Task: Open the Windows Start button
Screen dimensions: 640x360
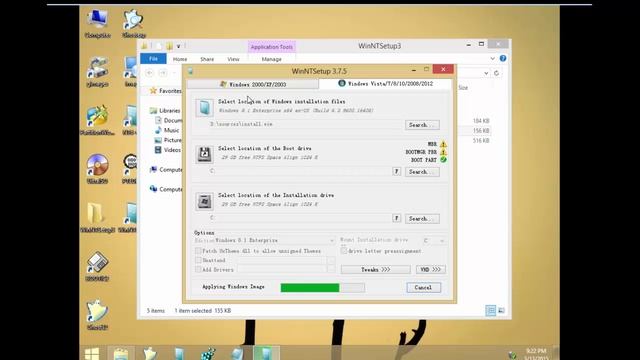Action: tap(92, 353)
